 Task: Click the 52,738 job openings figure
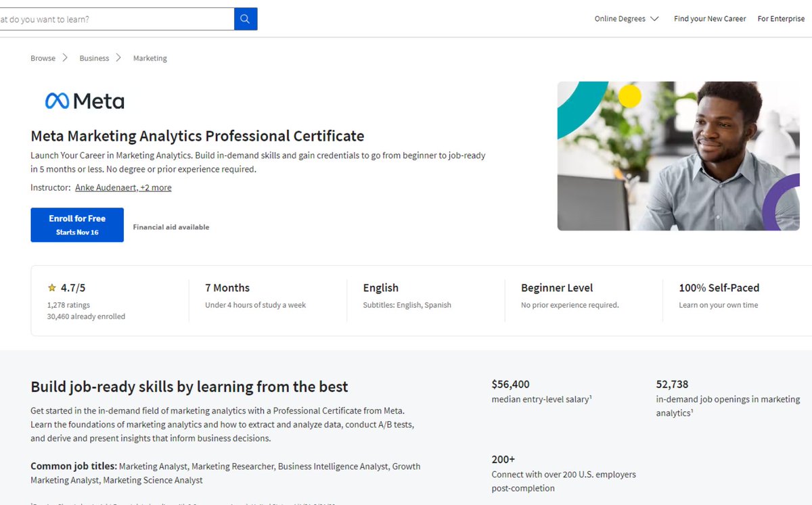[672, 384]
